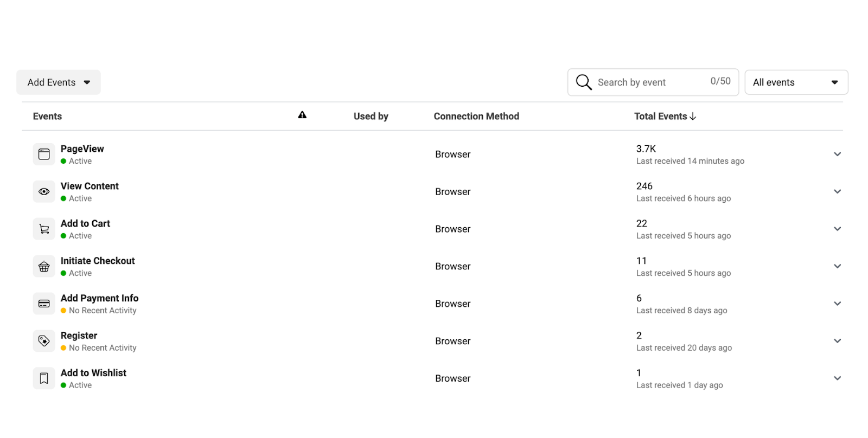Click the Add to Cart shopping cart icon
The width and height of the screenshot is (868, 438).
pos(44,229)
